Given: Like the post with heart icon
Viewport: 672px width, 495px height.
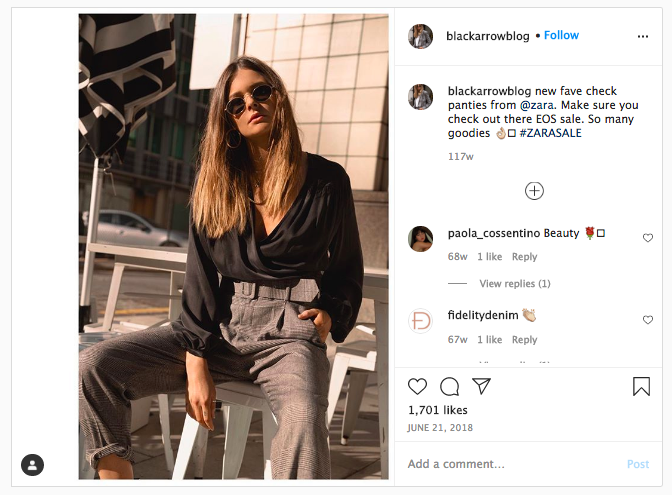Looking at the screenshot, I should click(x=418, y=386).
